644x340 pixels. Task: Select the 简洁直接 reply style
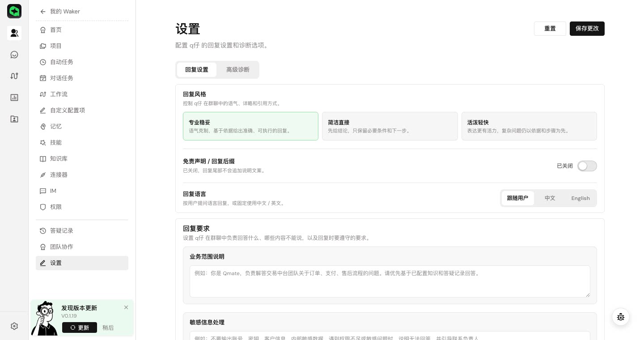click(x=390, y=126)
